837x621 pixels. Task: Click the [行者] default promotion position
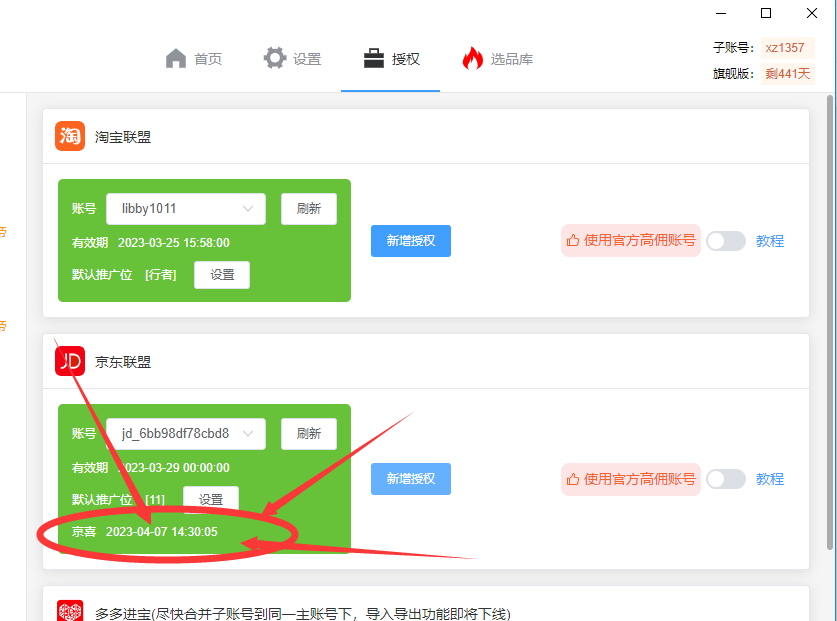point(161,274)
